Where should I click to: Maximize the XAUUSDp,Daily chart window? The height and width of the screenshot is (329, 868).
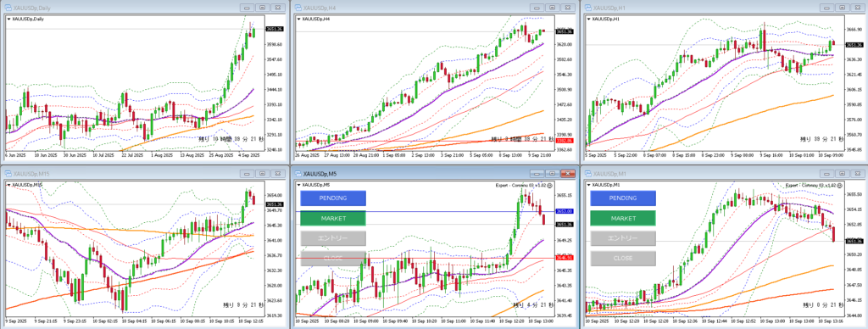[263, 8]
